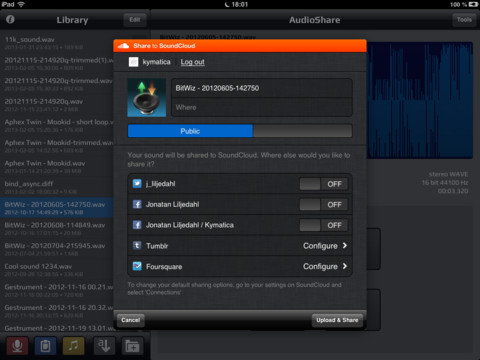480x360 pixels.
Task: Tap the blue waveform display
Action: click(420, 100)
